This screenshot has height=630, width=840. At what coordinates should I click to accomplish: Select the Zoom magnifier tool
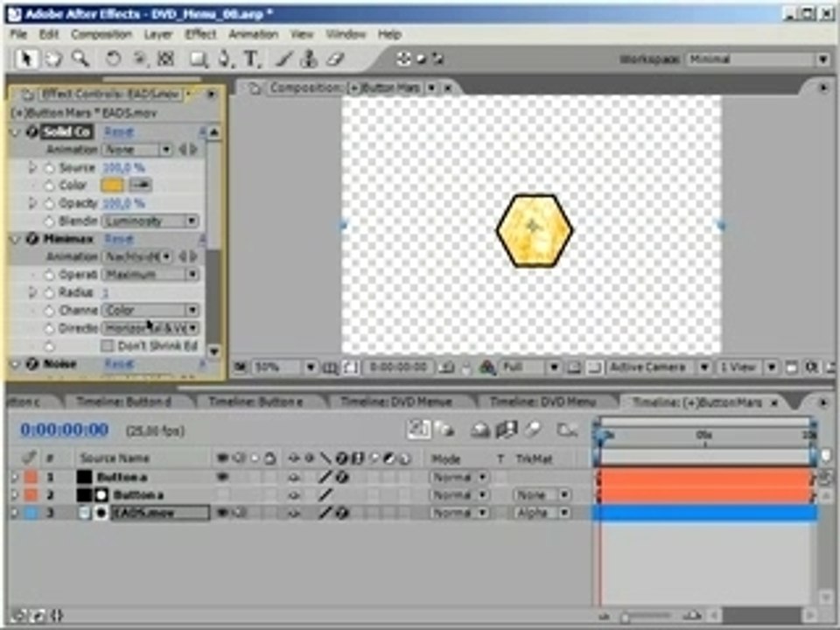[x=80, y=59]
